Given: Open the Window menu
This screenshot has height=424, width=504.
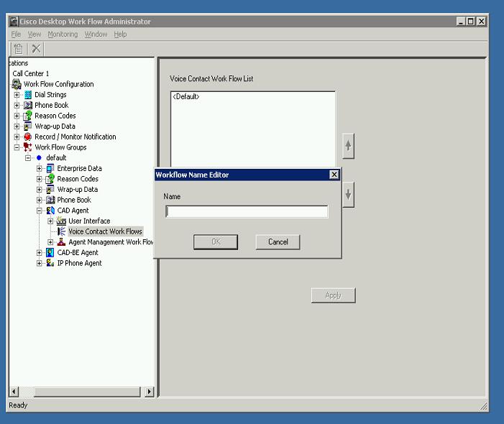Looking at the screenshot, I should click(x=96, y=34).
